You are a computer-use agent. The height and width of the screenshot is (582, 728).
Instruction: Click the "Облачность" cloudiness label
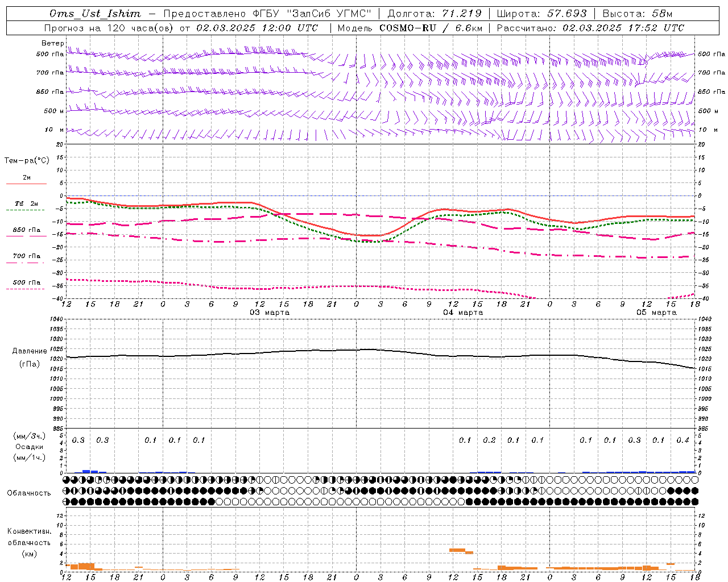pos(29,493)
